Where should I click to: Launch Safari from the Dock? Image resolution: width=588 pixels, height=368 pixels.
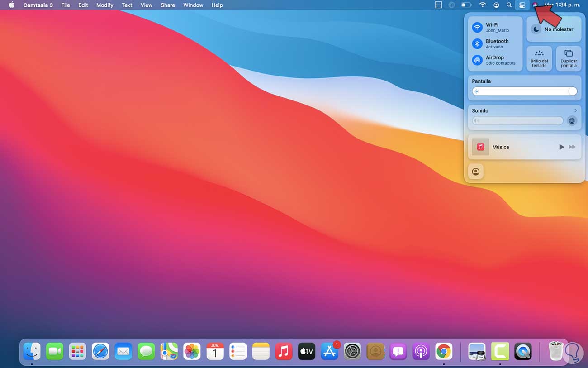(x=100, y=351)
